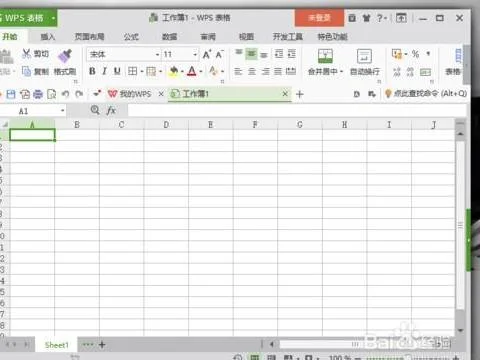
Task: Click the justify alignment icon
Action: coord(278,71)
